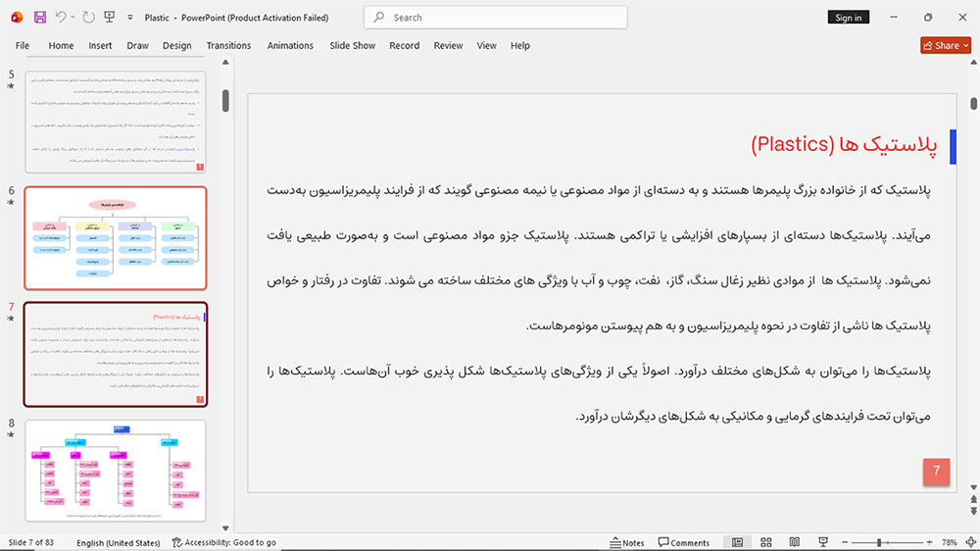The image size is (980, 551).
Task: Fit slide to current window icon
Action: (x=970, y=542)
